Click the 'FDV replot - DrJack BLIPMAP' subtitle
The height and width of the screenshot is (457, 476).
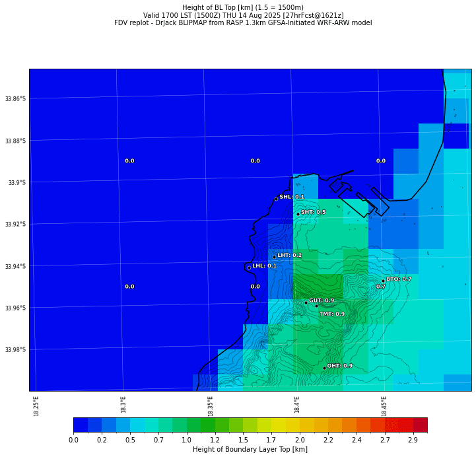coord(243,22)
